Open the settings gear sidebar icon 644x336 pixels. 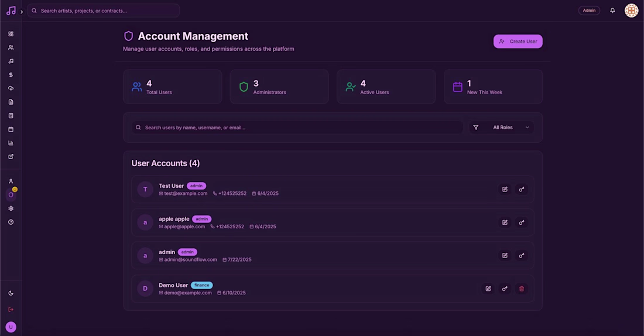[x=11, y=208]
